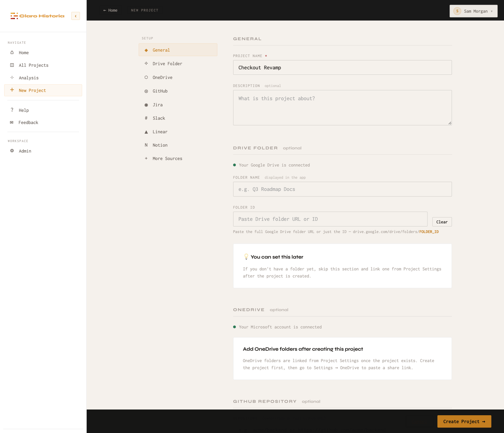
Task: Click the Help question mark icon
Action: click(x=12, y=110)
